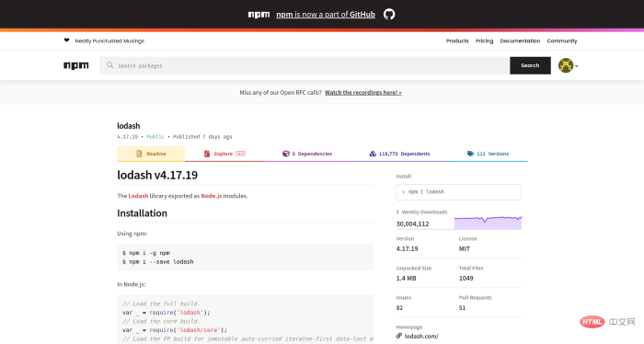This screenshot has width=644, height=344.
Task: Open the Node.js link in description
Action: [x=211, y=196]
